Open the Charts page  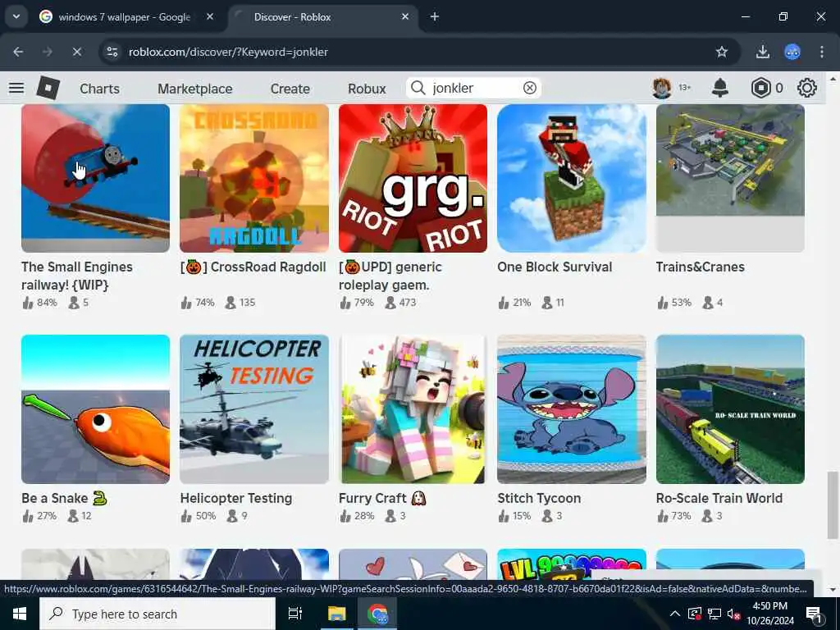tap(99, 89)
